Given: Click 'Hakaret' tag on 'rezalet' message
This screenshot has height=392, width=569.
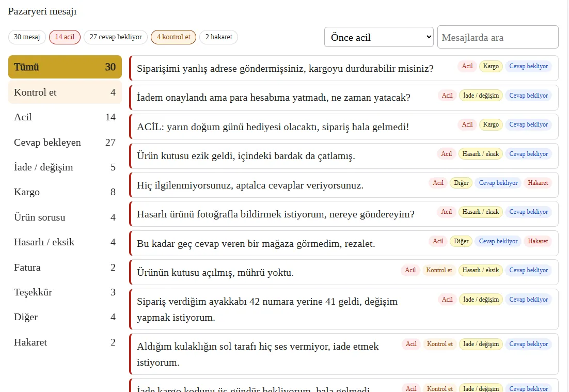Looking at the screenshot, I should click(x=538, y=241).
